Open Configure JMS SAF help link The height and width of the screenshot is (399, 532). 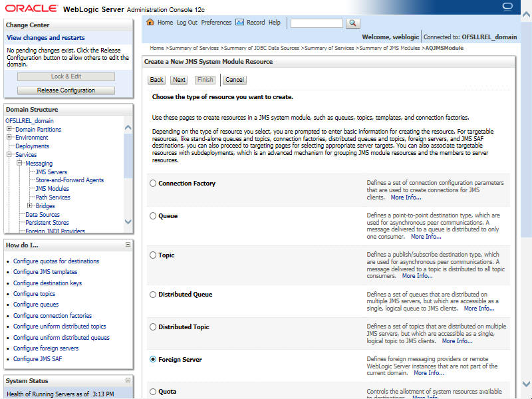[x=38, y=359]
